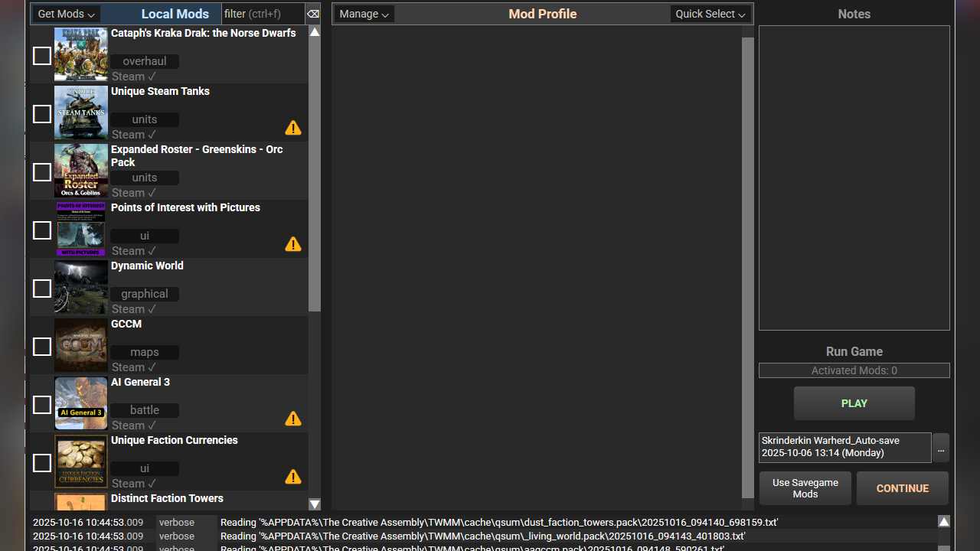Screen dimensions: 980x551
Task: Click the local mods filter field
Action: (x=262, y=14)
